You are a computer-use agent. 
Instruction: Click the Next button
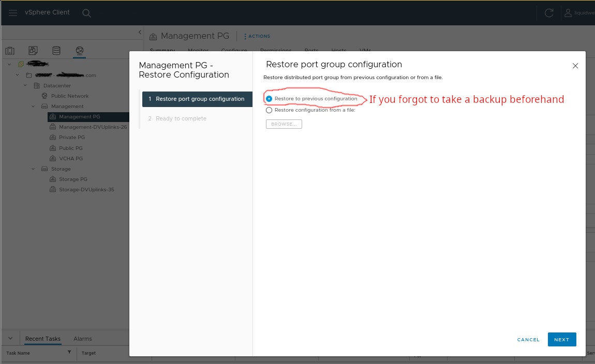(561, 340)
